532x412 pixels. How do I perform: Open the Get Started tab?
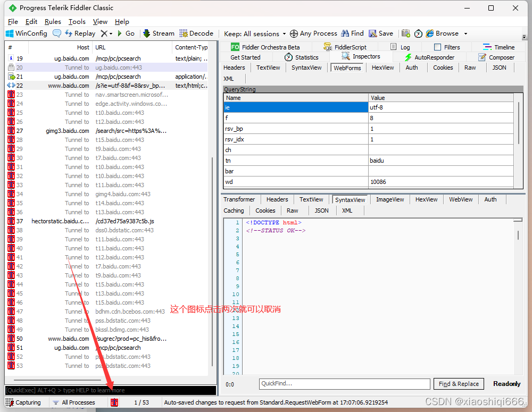[x=245, y=57]
